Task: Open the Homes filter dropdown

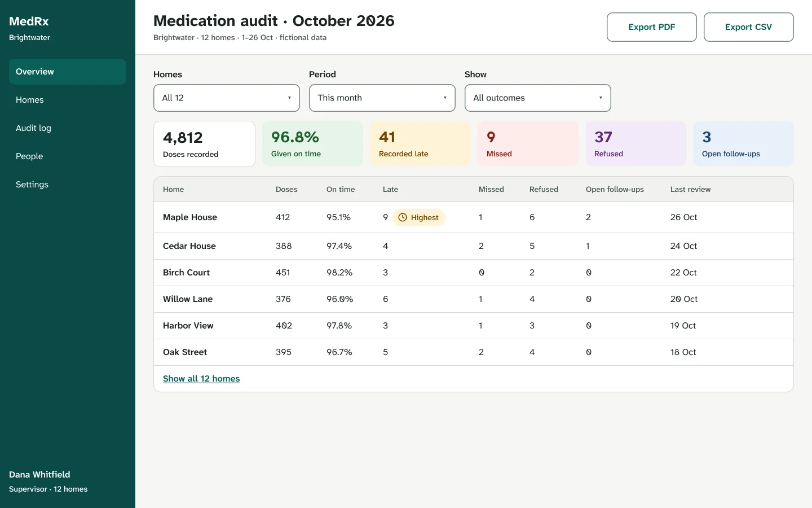Action: pos(227,98)
